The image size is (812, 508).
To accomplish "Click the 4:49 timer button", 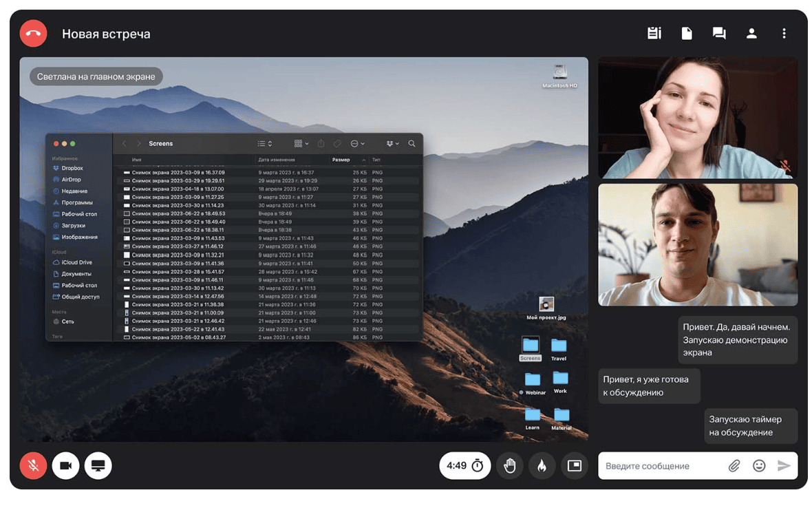I will [x=465, y=466].
